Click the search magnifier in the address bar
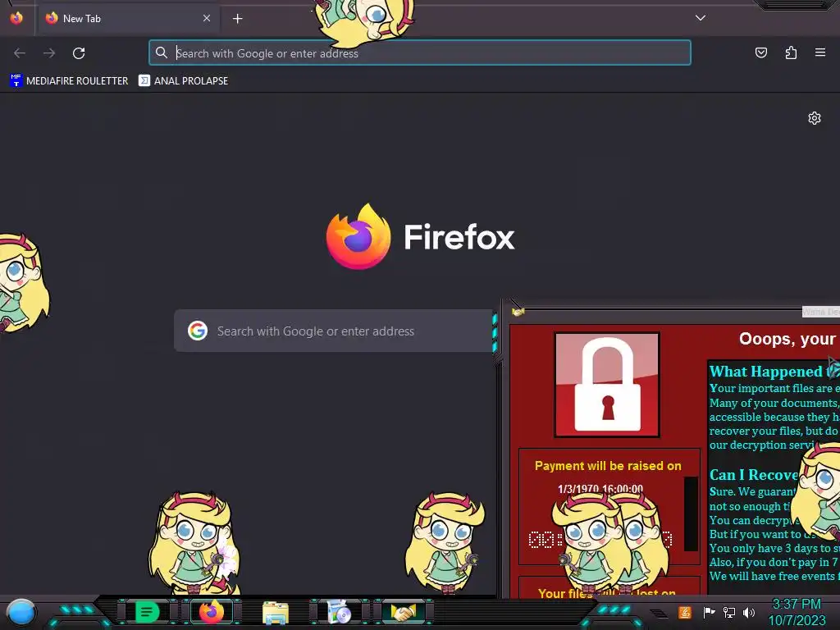Viewport: 840px width, 630px height. tap(162, 52)
